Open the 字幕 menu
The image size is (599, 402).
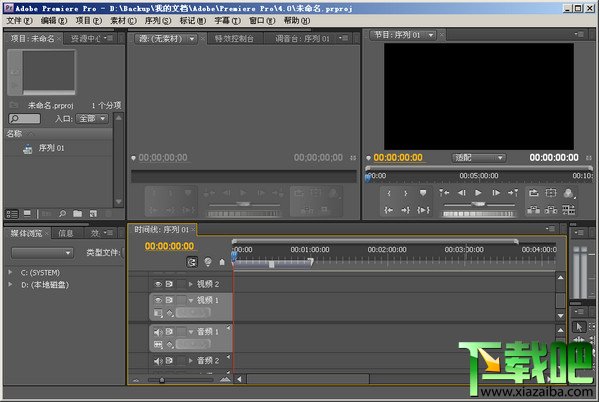coord(227,20)
